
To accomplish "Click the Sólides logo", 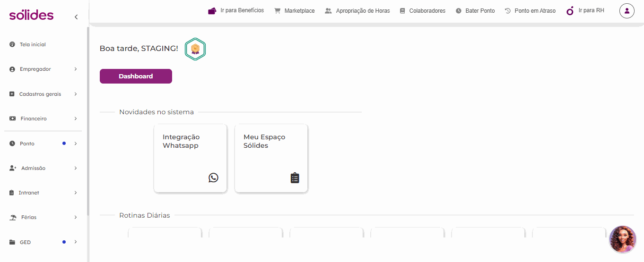I will (x=31, y=15).
